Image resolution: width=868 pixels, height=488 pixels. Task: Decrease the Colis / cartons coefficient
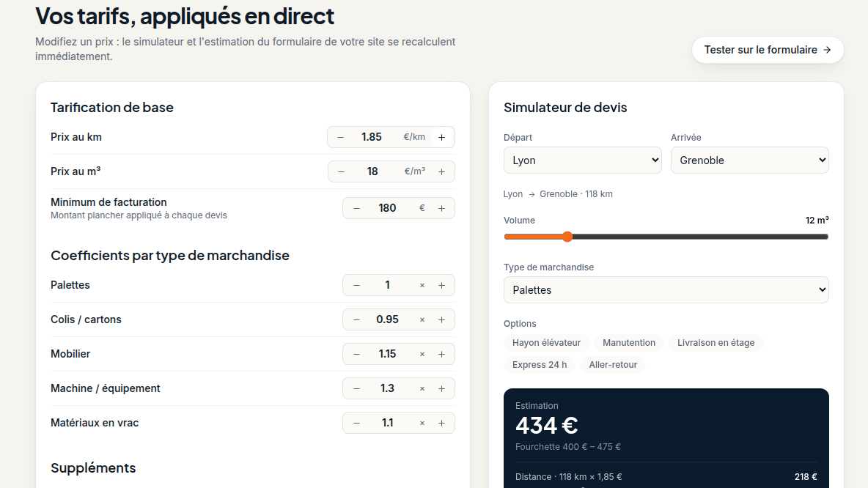coord(356,319)
